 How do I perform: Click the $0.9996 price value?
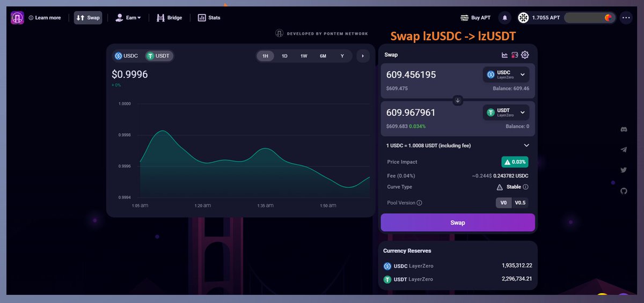(x=129, y=75)
